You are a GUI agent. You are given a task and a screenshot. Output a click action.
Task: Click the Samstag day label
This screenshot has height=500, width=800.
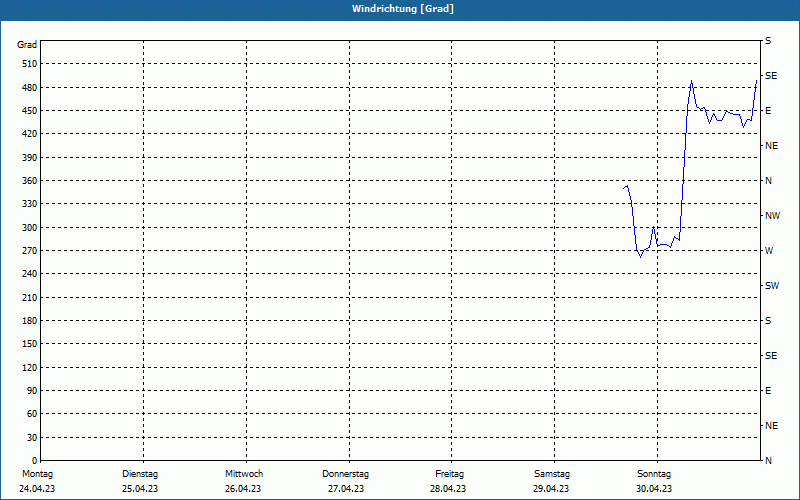pos(552,474)
